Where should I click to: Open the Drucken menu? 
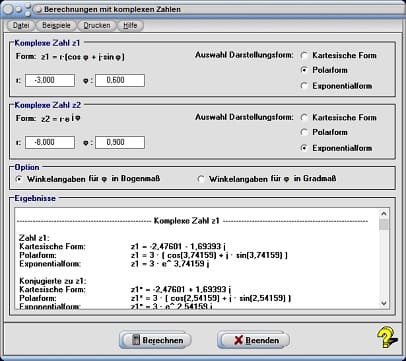click(x=97, y=25)
